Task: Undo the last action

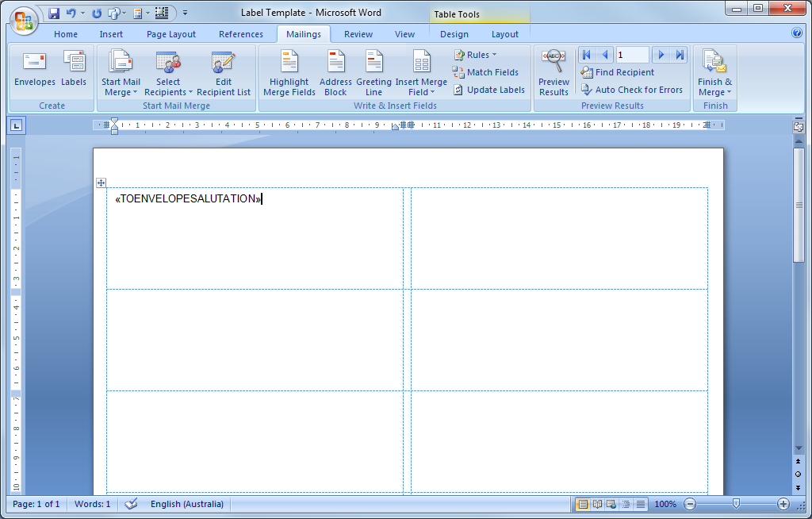Action: click(71, 13)
